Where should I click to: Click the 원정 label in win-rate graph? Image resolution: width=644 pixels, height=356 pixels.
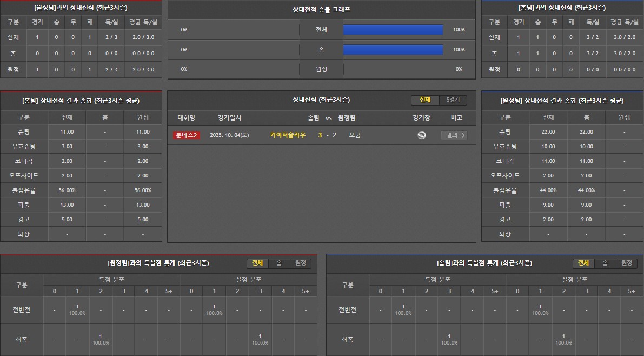321,69
